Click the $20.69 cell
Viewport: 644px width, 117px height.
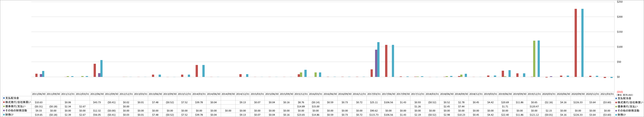click(x=505, y=102)
